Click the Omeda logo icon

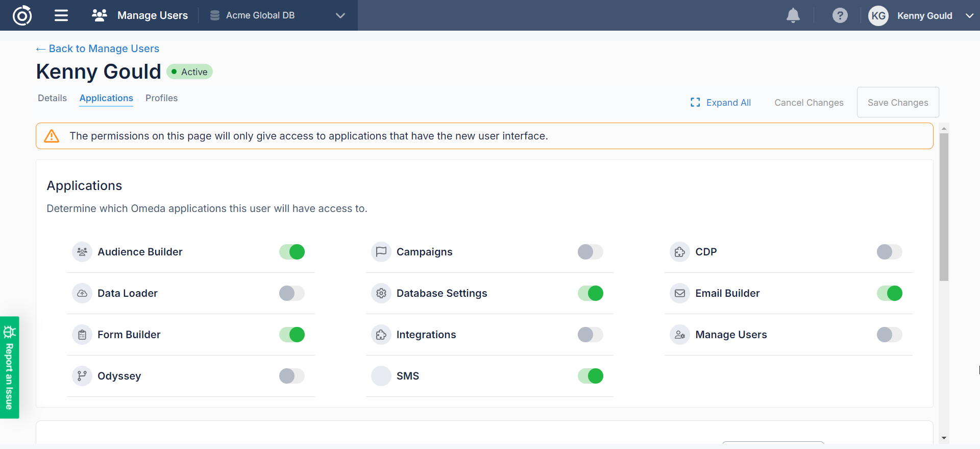coord(22,15)
